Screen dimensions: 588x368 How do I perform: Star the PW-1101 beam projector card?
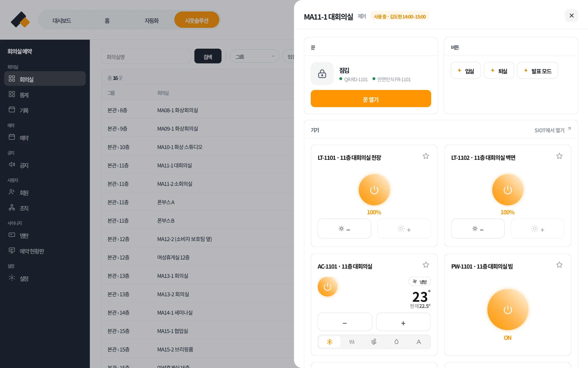[x=559, y=265]
